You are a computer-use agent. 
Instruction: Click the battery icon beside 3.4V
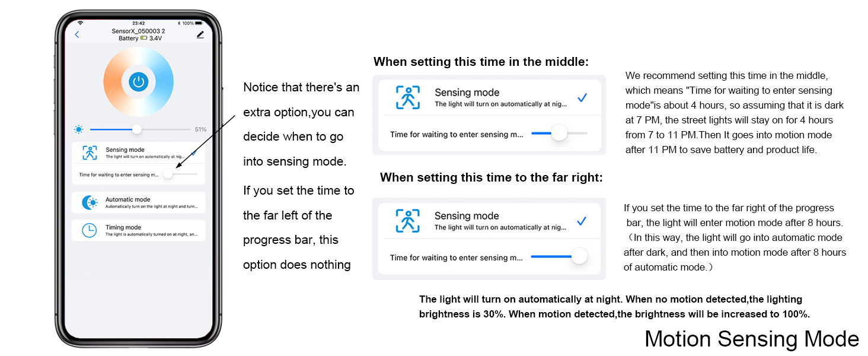click(144, 39)
